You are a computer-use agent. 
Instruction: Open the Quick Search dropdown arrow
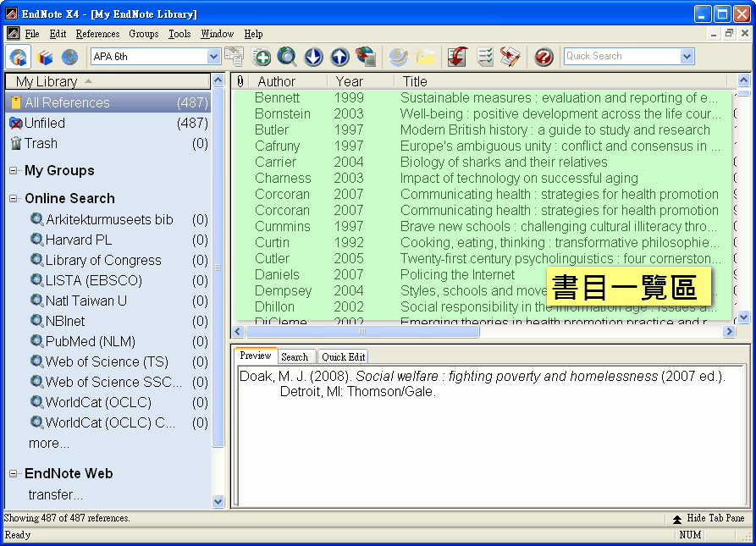click(687, 57)
